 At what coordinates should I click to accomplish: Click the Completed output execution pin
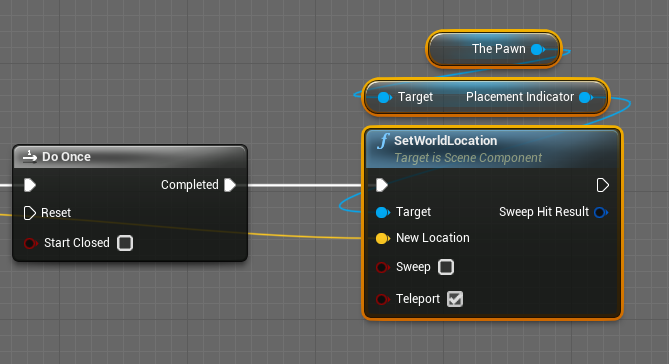230,185
